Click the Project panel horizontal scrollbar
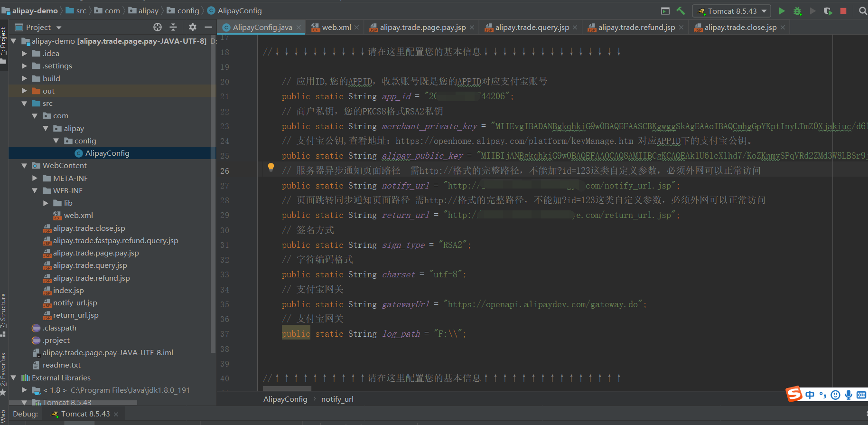Image resolution: width=868 pixels, height=425 pixels. tap(74, 403)
